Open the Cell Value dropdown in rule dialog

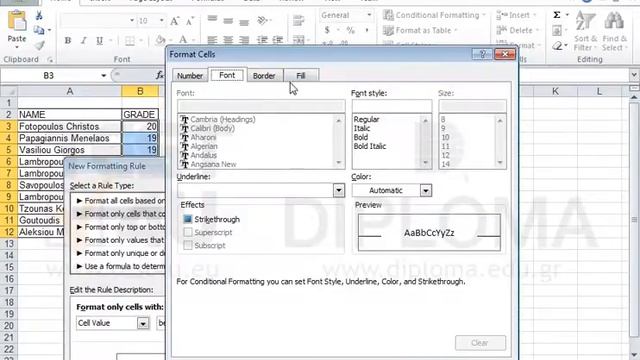coord(143,323)
